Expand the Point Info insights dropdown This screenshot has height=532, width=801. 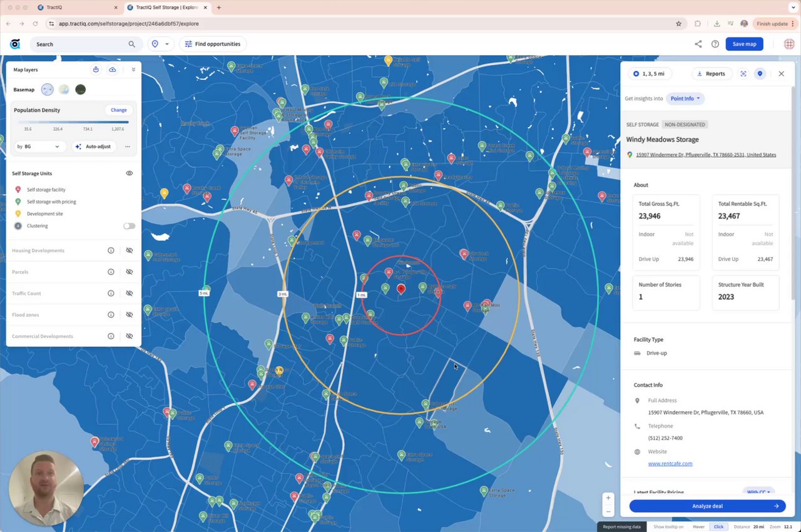[685, 98]
